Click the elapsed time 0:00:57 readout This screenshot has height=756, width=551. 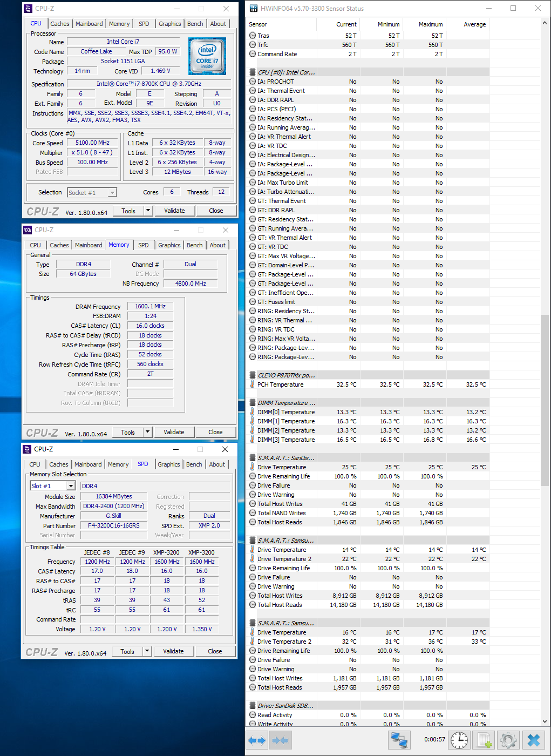coord(434,739)
